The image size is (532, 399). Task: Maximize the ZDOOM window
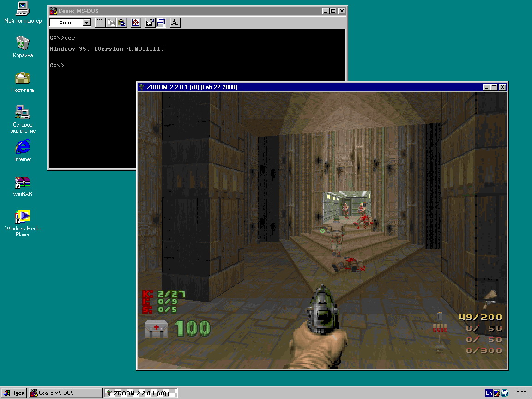(x=494, y=87)
